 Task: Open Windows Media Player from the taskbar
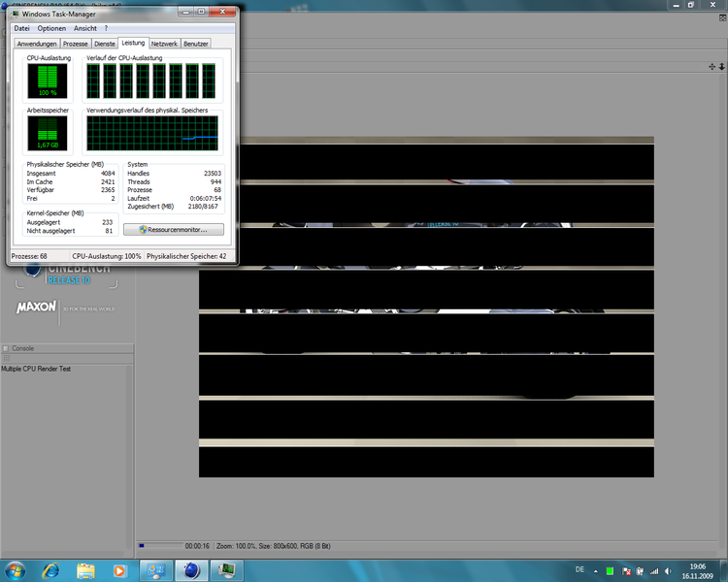pos(119,568)
